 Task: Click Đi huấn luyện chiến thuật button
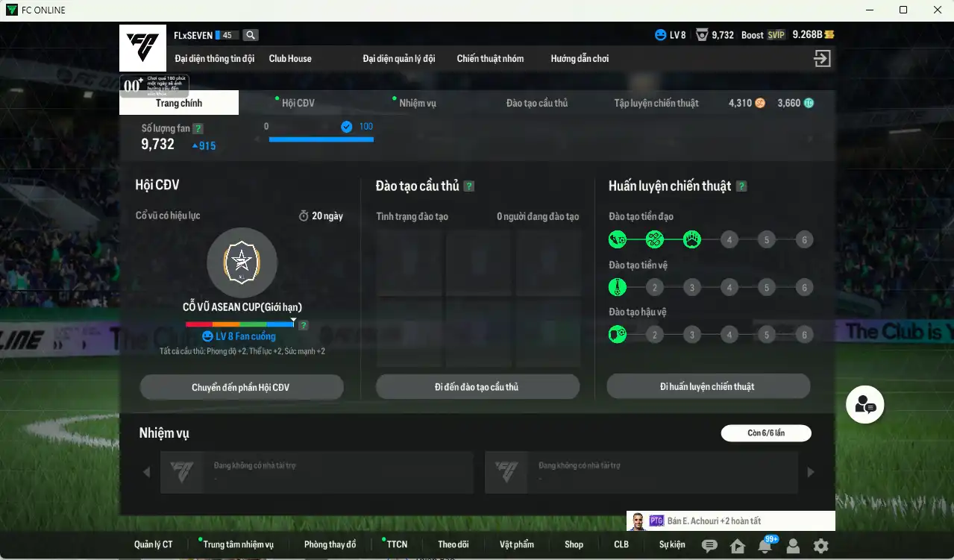pos(708,386)
